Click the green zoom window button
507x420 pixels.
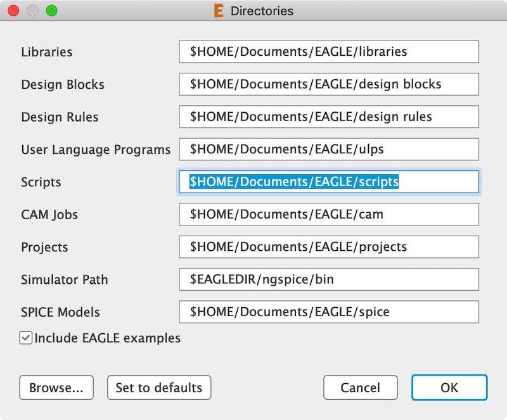point(52,11)
